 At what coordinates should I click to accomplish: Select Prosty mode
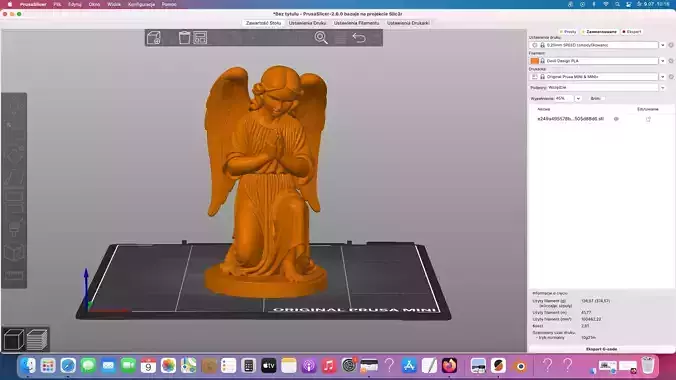568,32
